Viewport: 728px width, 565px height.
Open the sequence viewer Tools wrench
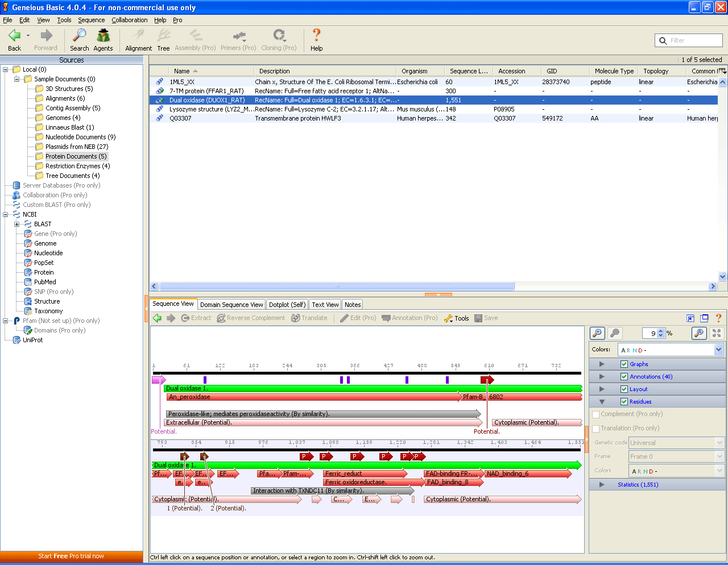tap(456, 318)
